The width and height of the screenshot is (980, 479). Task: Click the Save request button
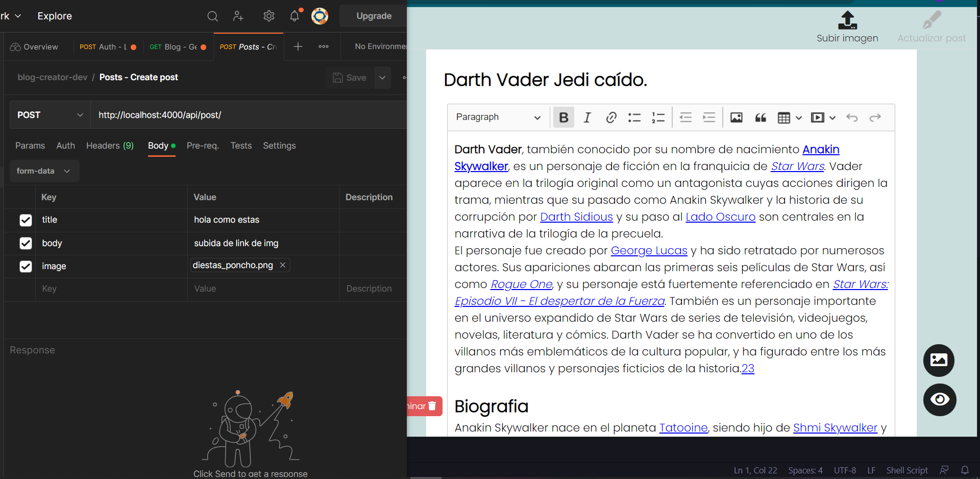coord(350,78)
